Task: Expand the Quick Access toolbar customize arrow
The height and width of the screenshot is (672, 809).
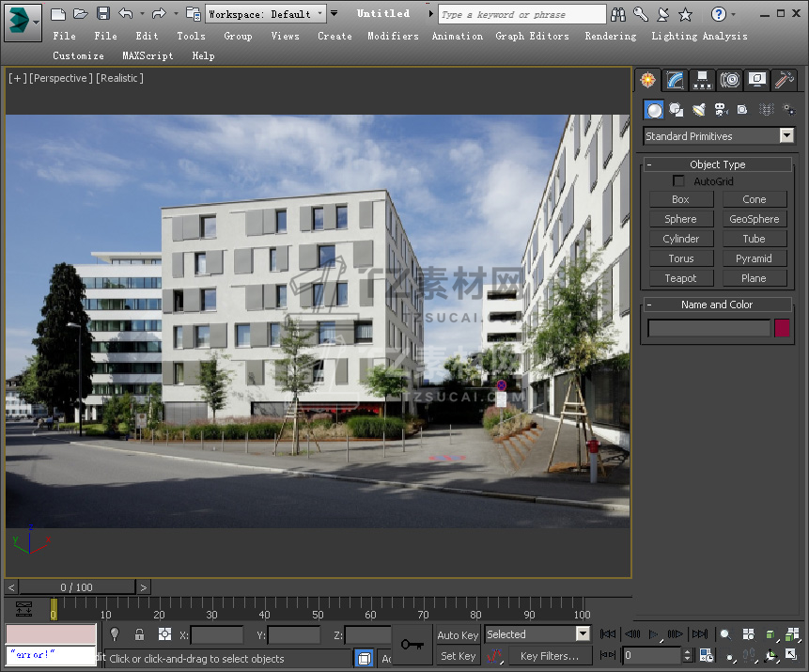Action: click(334, 13)
